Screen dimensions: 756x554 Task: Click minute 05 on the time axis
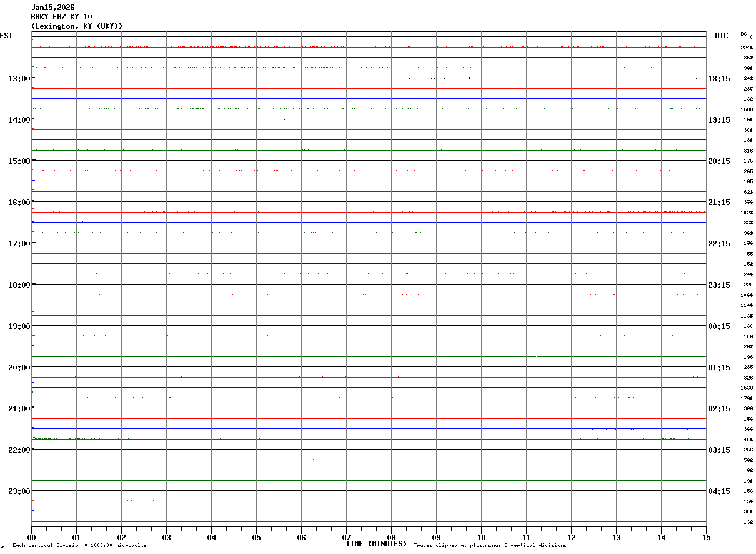[x=256, y=537]
